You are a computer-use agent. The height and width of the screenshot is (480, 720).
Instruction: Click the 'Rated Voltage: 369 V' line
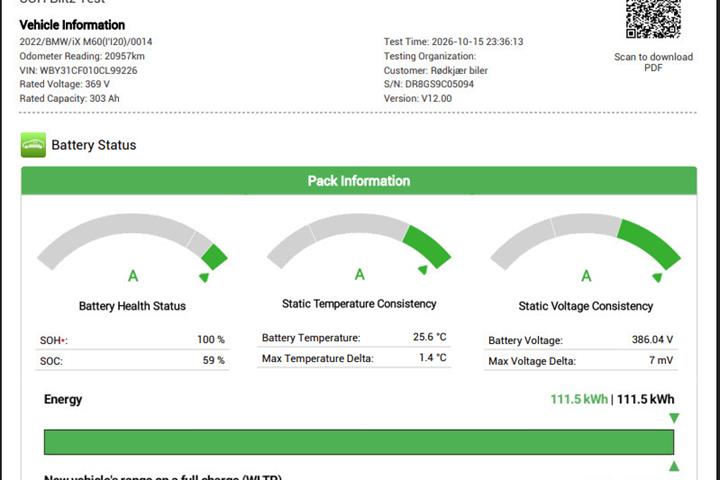tap(64, 84)
